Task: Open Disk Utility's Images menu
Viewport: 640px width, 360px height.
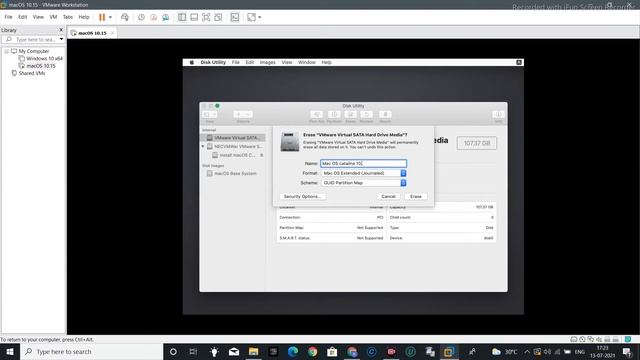Action: pyautogui.click(x=267, y=62)
